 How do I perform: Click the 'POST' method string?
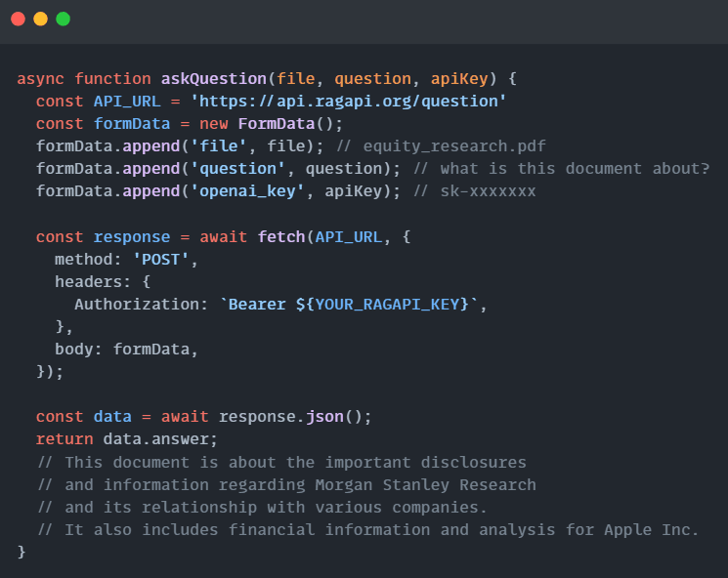(160, 260)
